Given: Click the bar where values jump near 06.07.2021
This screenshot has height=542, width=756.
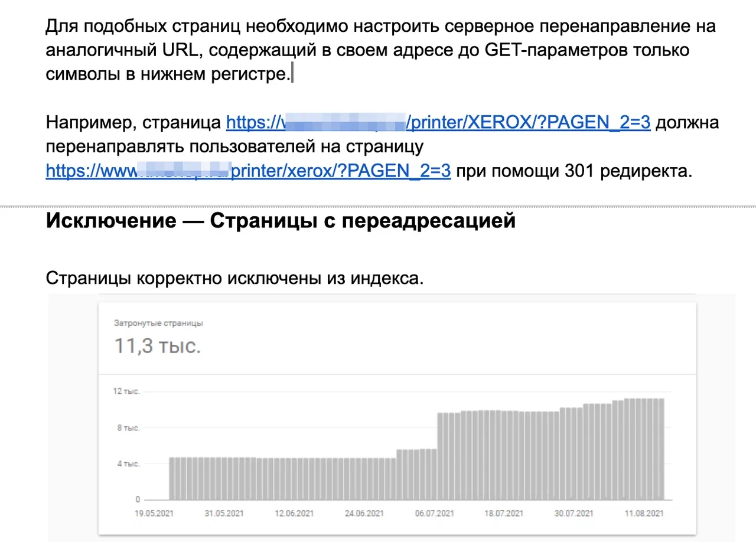Looking at the screenshot, I should 440,455.
